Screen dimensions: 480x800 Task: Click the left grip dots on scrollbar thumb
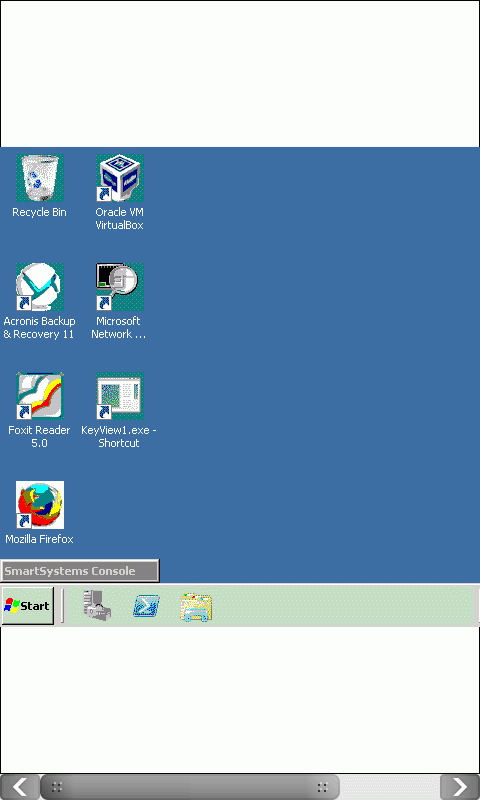[x=57, y=787]
